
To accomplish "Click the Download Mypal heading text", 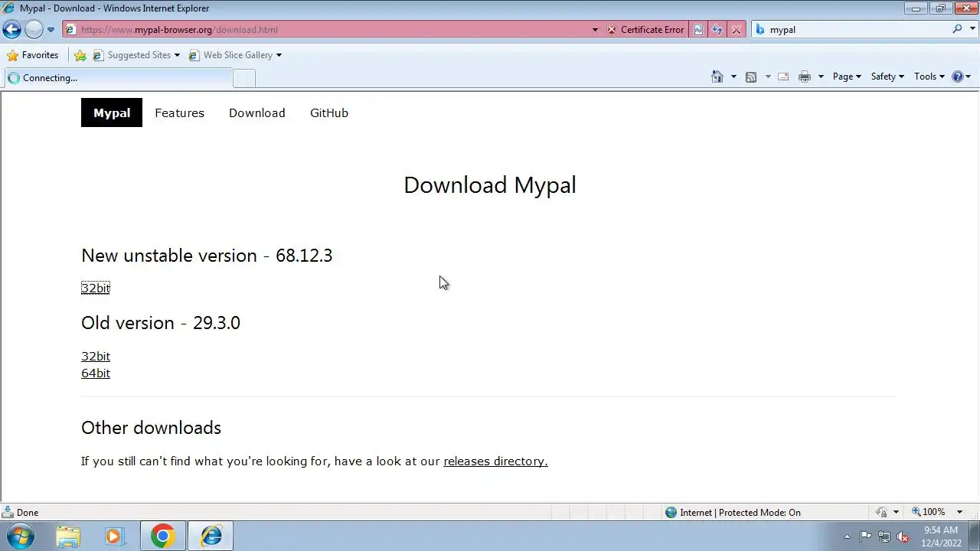I will pyautogui.click(x=490, y=185).
